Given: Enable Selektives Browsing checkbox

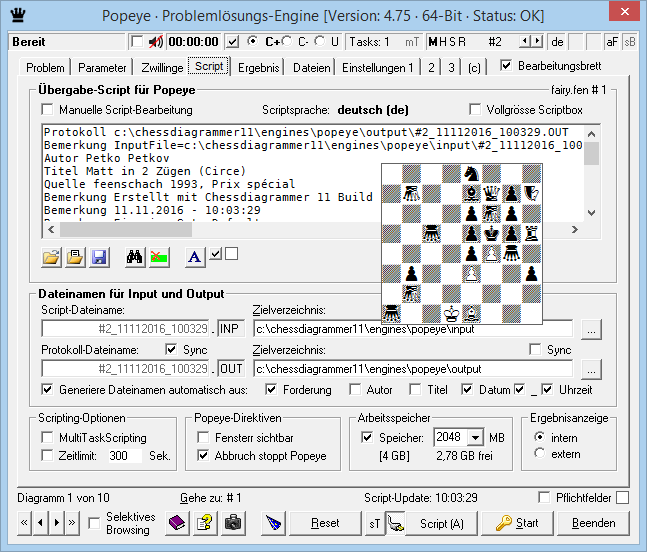Looking at the screenshot, I should click(x=94, y=523).
